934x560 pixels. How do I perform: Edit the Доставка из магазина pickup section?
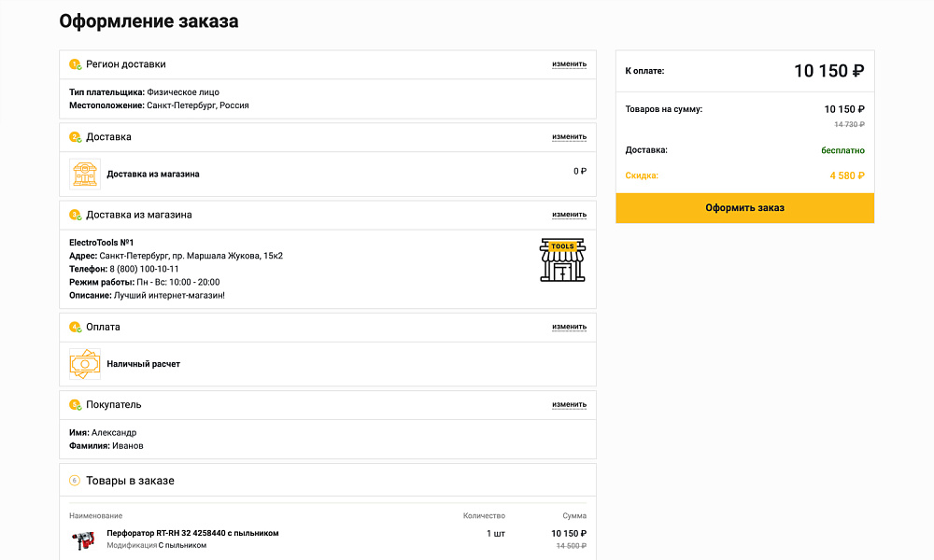pos(569,215)
